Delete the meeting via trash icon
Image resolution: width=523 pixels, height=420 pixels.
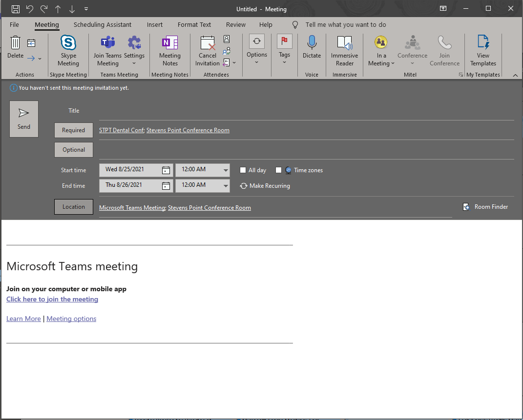coord(15,47)
